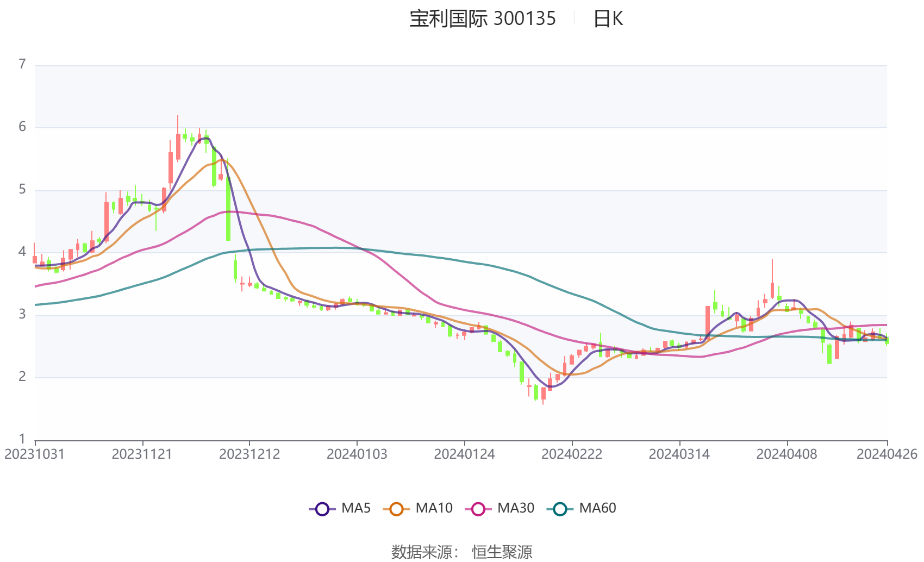Screen dimensions: 924x562
Task: Click the x-axis date 20240314
Action: 679,454
